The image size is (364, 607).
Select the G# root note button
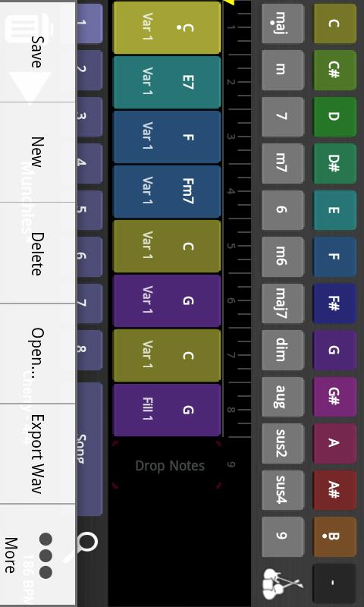pos(334,397)
